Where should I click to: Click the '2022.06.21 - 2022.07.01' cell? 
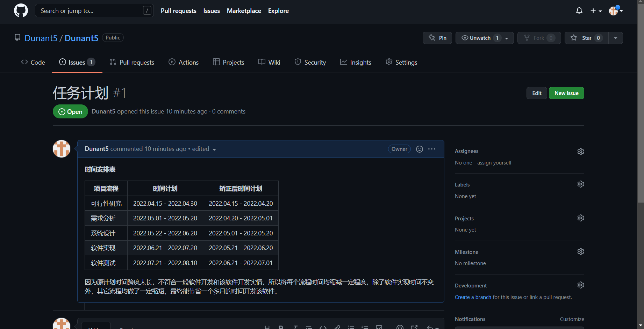[x=241, y=263]
